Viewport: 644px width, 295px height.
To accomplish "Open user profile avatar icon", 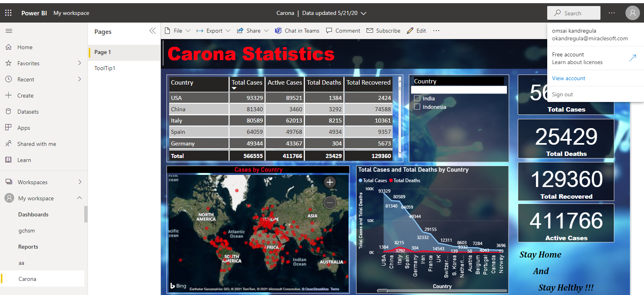I will tap(632, 13).
